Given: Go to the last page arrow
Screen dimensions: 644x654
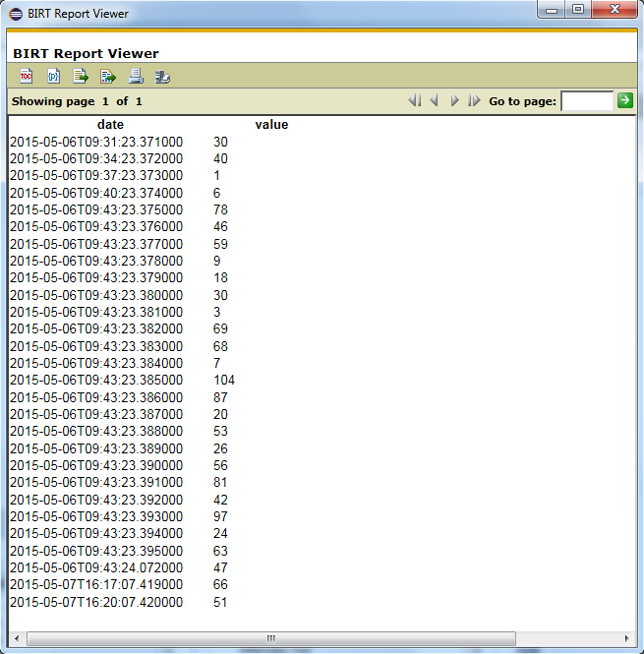Looking at the screenshot, I should point(474,100).
